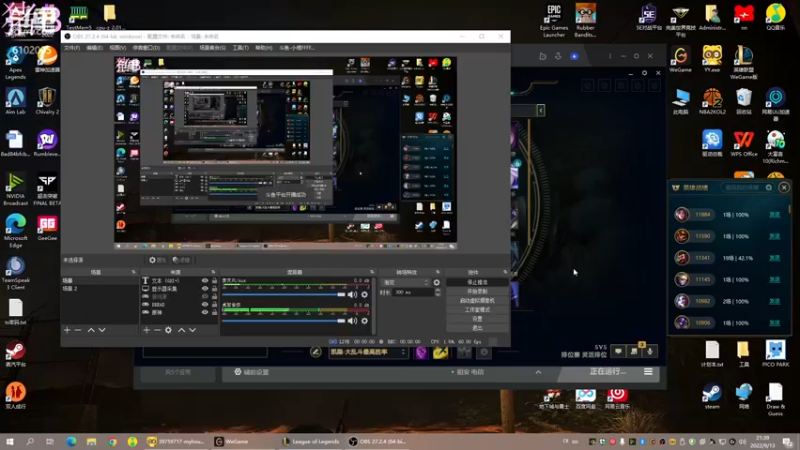Click the hero stats search field
This screenshot has height=450, width=800.
pos(747,188)
